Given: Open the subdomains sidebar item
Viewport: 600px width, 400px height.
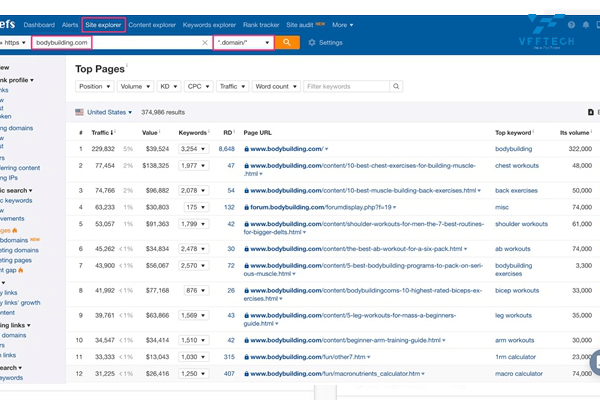Looking at the screenshot, I should click(x=14, y=240).
